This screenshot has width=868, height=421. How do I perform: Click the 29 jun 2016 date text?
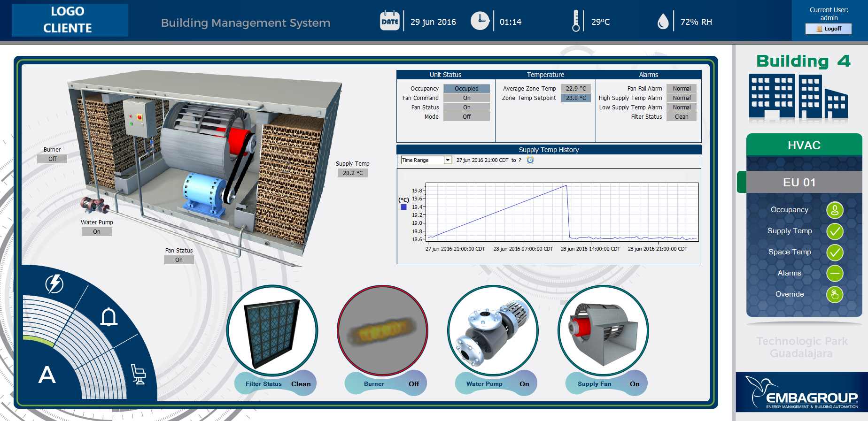pos(433,22)
